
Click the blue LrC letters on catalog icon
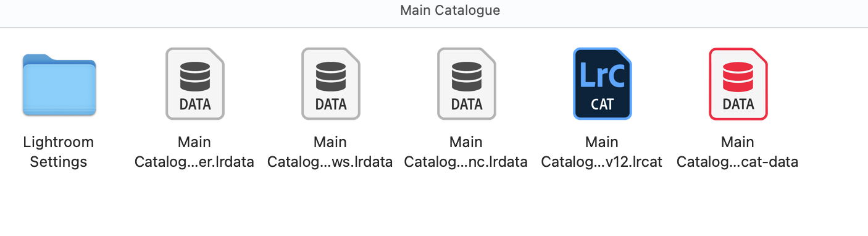tap(602, 75)
